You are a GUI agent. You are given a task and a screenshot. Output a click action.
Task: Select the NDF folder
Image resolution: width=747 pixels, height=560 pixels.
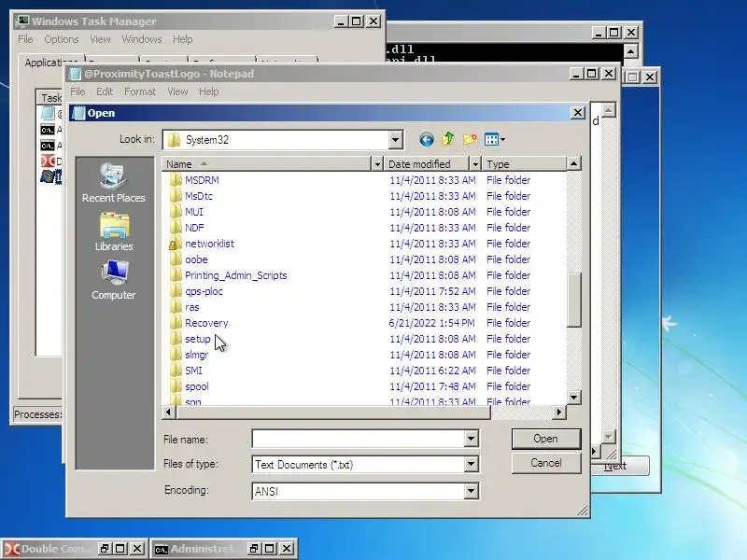pos(194,228)
